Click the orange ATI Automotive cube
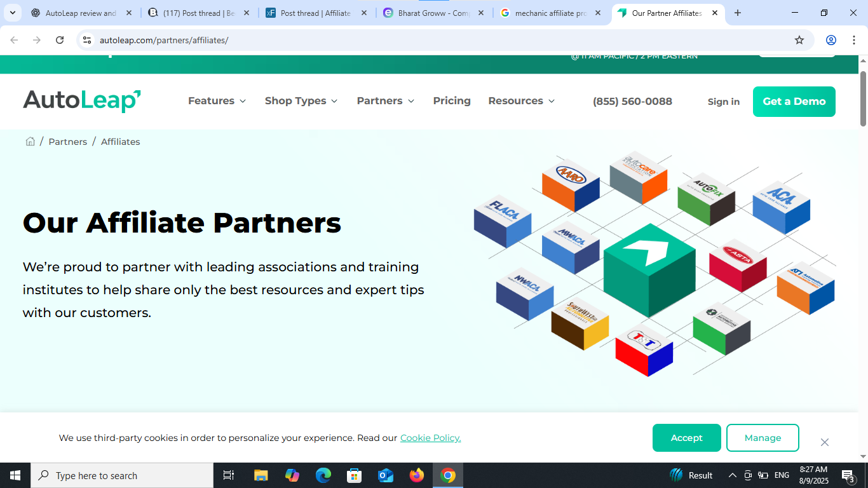The image size is (868, 488). click(x=806, y=288)
